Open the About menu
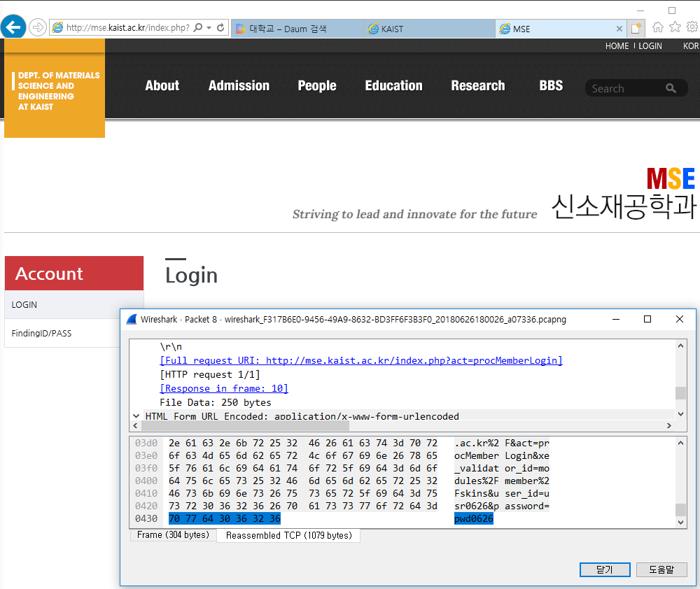Screen dimensions: 700x589 click(162, 85)
